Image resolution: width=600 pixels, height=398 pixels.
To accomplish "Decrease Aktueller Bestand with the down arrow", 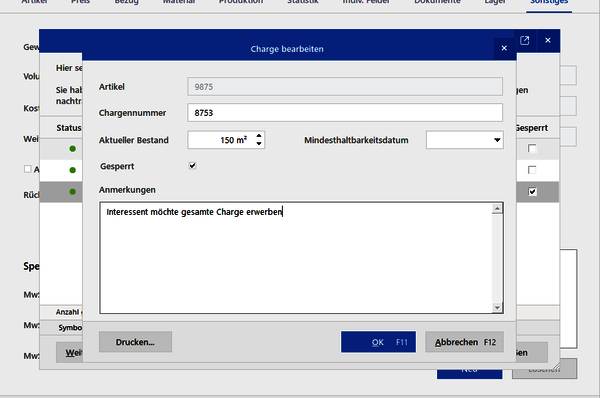I will [259, 144].
